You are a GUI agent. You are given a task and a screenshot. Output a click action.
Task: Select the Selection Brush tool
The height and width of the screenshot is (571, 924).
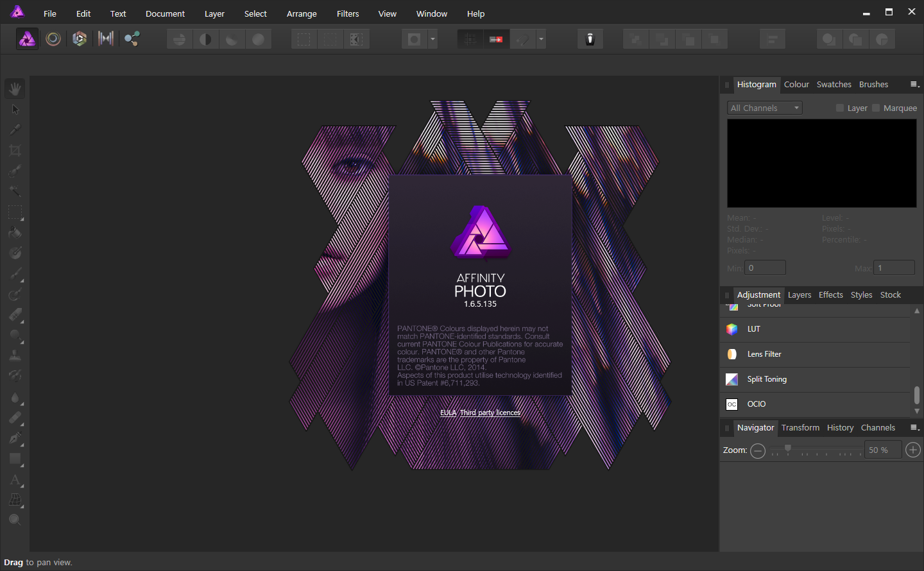click(15, 171)
